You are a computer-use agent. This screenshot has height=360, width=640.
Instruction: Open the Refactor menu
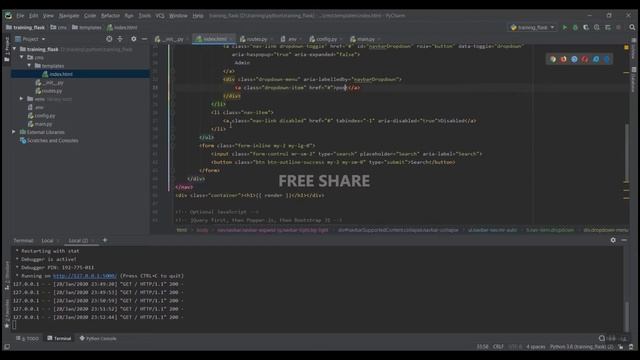coord(110,16)
